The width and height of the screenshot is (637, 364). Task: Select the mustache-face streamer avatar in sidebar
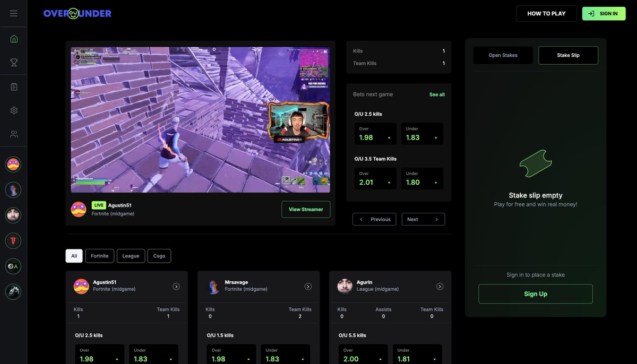[x=13, y=164]
